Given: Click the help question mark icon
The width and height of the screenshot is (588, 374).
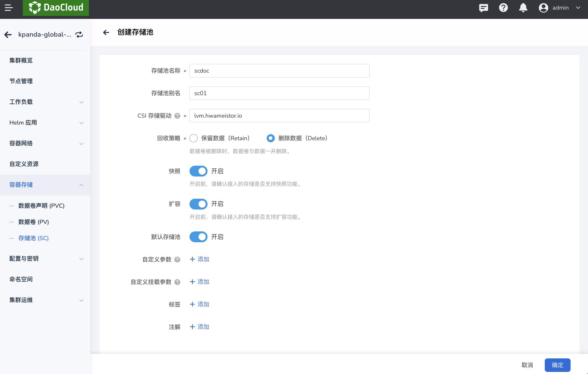Looking at the screenshot, I should tap(503, 8).
